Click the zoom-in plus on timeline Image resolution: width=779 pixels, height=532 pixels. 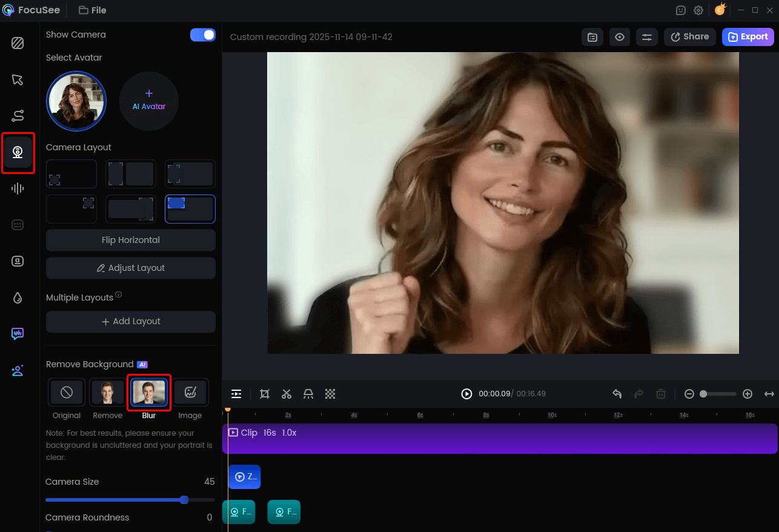[748, 394]
